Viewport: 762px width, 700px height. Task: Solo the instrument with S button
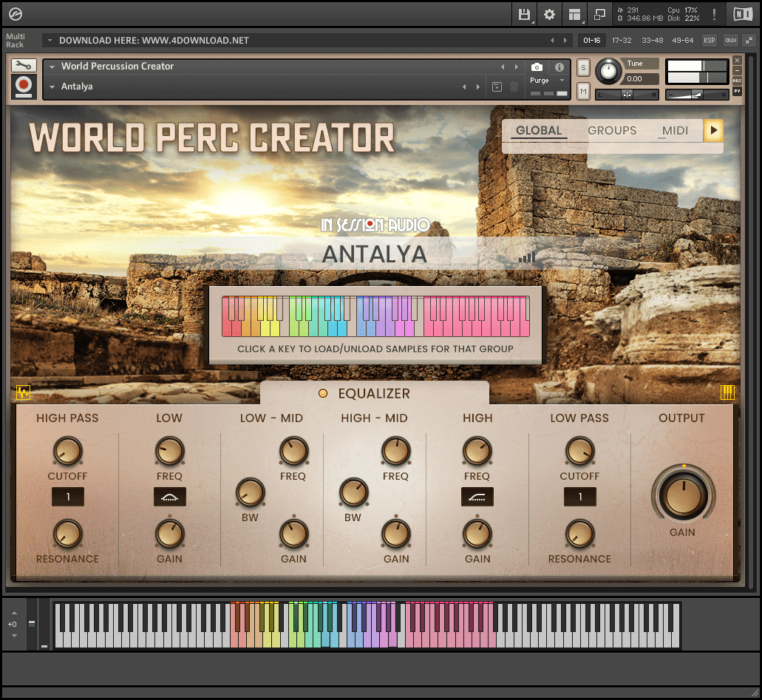[x=583, y=68]
